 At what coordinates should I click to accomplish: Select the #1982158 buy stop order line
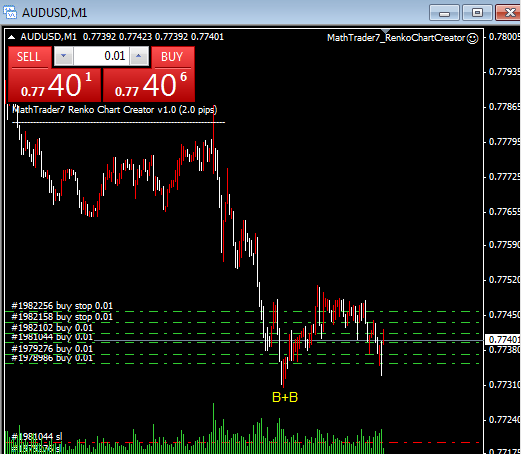(62, 317)
